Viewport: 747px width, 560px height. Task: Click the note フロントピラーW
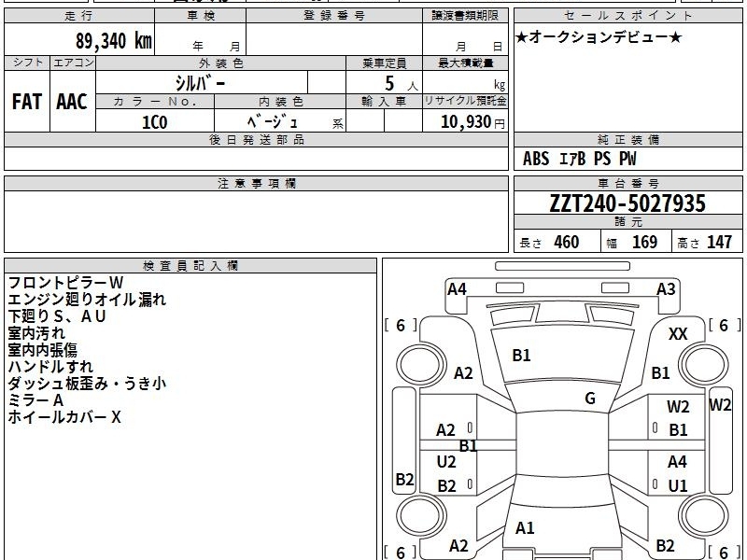[65, 283]
